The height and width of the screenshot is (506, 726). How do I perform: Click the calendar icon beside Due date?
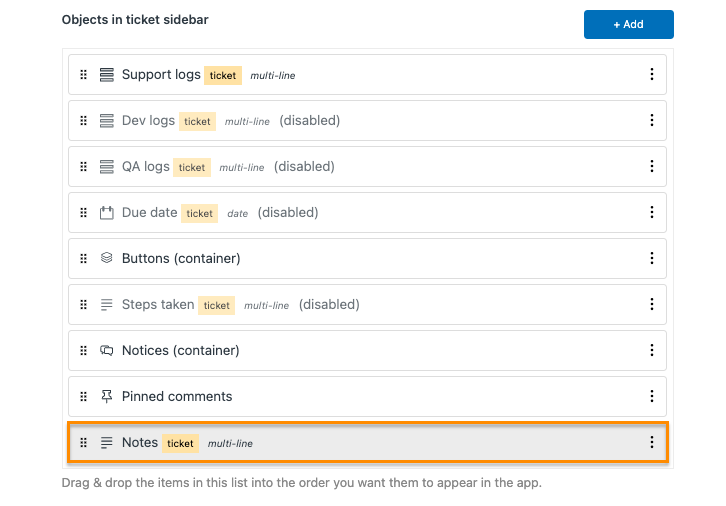[106, 212]
